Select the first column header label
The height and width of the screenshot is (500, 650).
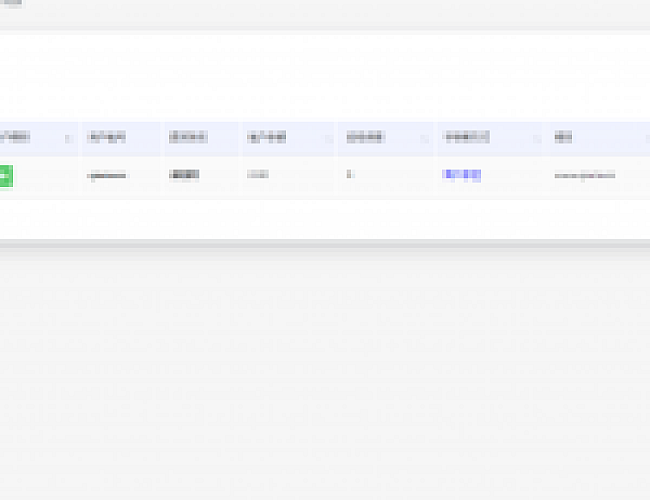coord(16,138)
